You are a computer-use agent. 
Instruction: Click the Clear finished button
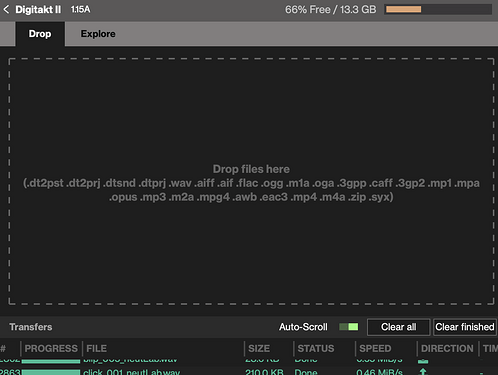(465, 327)
